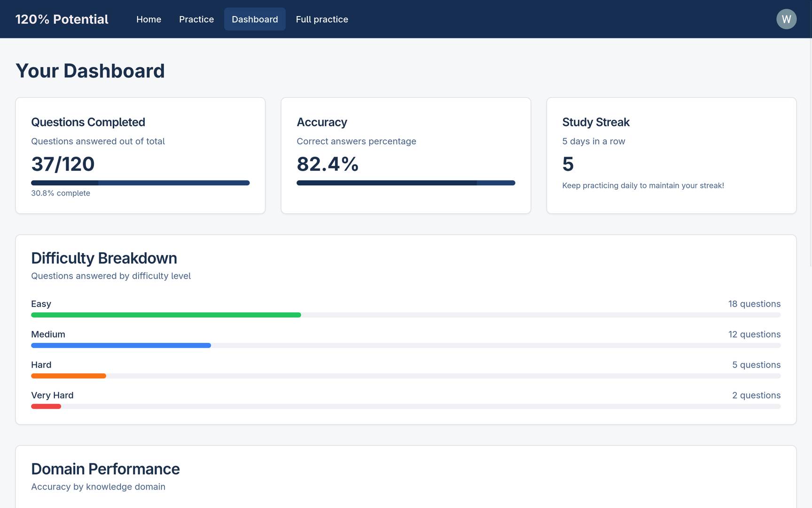The height and width of the screenshot is (508, 812).
Task: Click the red Very Hard bar
Action: tap(46, 406)
